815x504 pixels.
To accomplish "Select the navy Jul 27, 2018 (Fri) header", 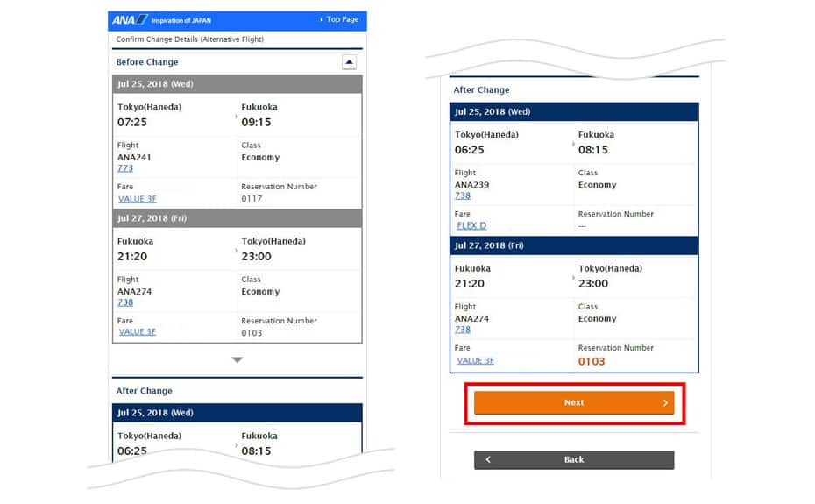I will pos(575,245).
